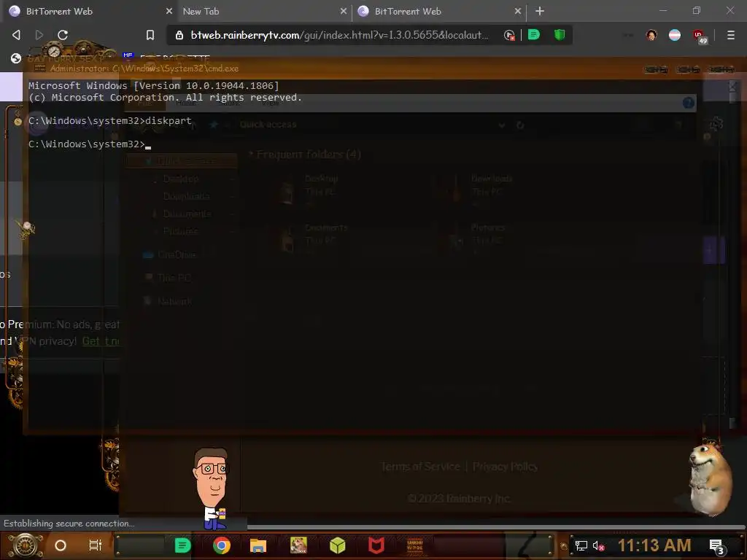Select Pictures in Explorer sidebar behind cmd
Screen dimensions: 747x560
(181, 231)
